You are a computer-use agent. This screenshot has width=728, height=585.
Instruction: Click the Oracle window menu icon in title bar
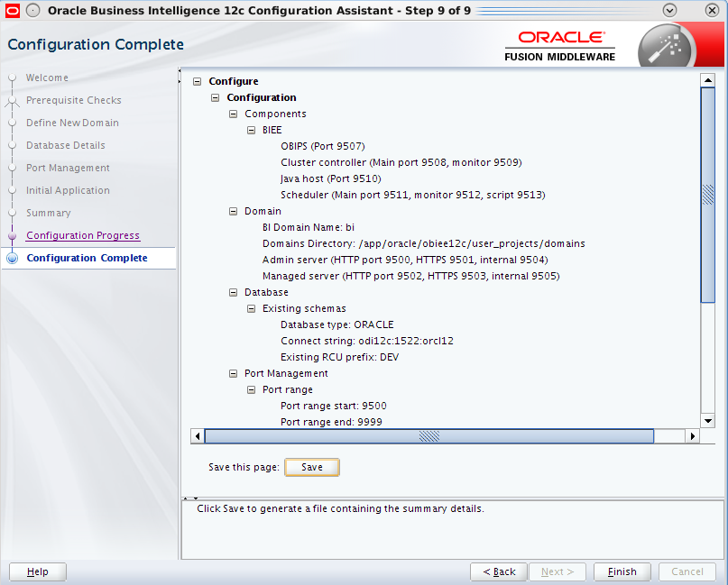12,10
